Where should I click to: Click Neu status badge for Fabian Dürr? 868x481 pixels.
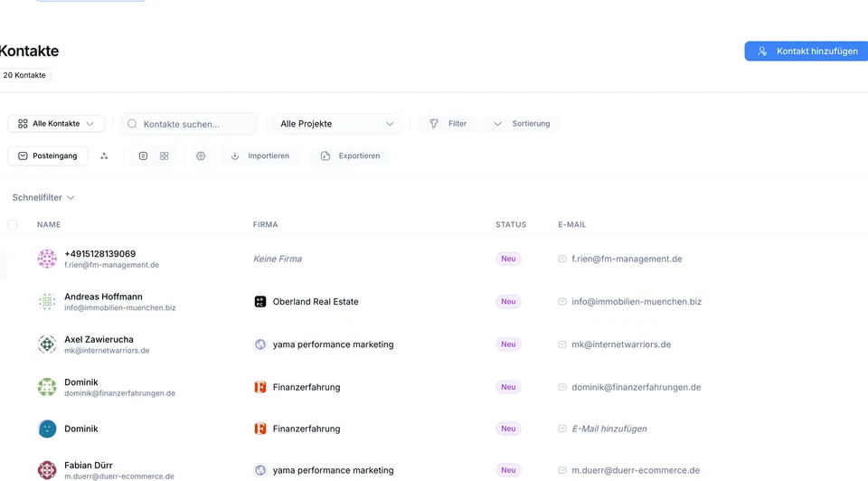[508, 470]
